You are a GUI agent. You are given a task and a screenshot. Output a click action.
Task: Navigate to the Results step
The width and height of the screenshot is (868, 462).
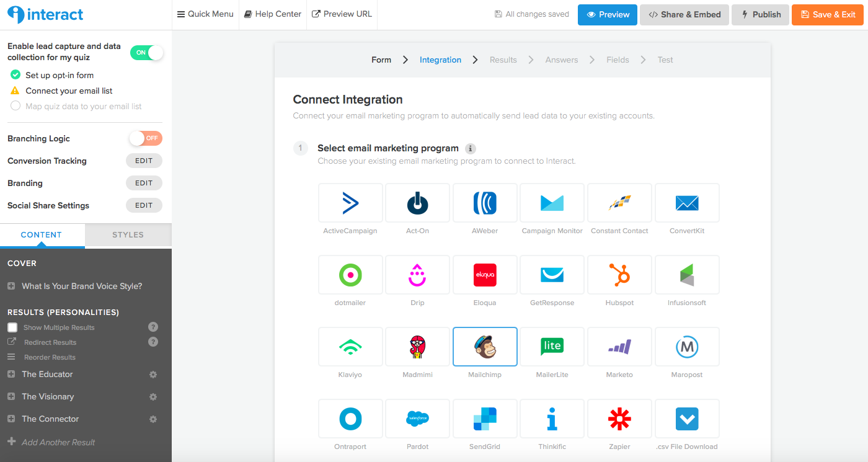tap(503, 60)
